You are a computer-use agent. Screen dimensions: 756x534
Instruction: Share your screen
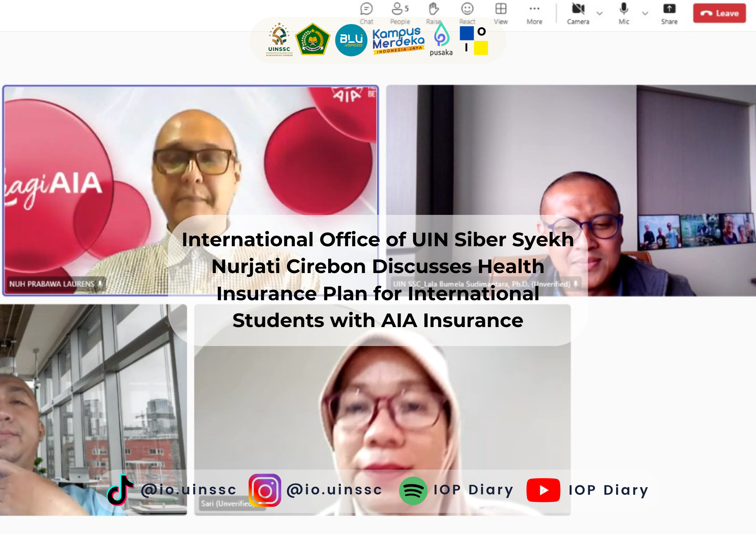pos(669,13)
